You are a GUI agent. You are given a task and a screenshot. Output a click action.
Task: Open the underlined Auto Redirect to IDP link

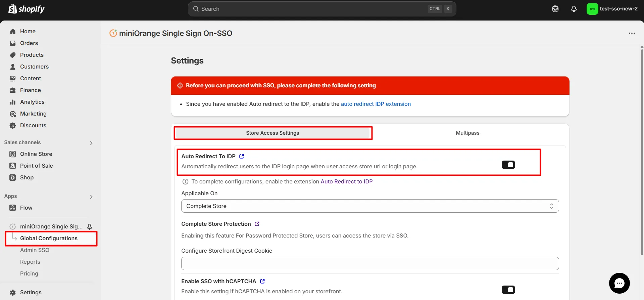click(x=346, y=181)
